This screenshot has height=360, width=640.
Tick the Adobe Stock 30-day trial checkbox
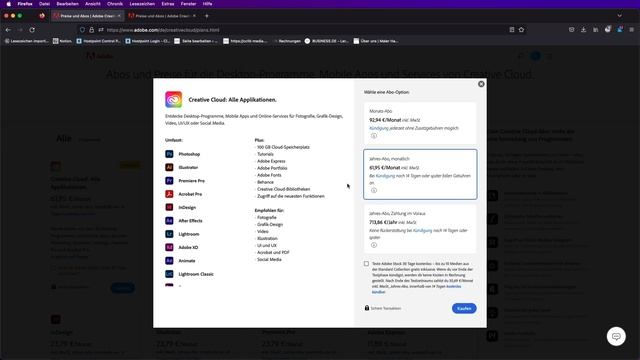(367, 264)
